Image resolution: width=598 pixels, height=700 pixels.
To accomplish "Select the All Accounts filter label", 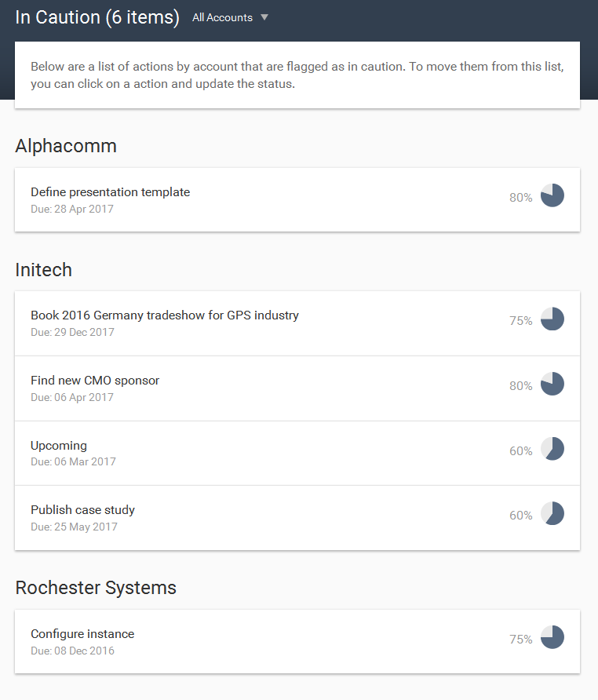I will [x=222, y=17].
